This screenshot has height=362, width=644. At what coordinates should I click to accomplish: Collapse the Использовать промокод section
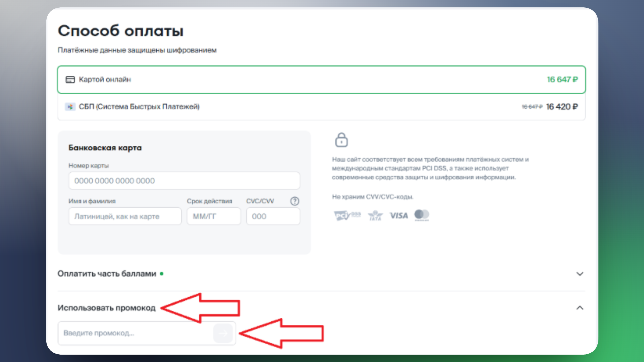point(579,308)
